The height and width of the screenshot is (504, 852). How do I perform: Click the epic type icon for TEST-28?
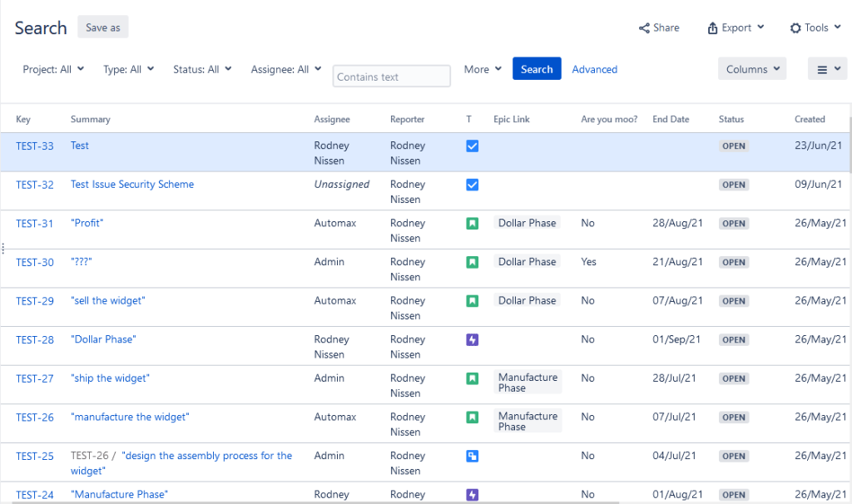472,340
